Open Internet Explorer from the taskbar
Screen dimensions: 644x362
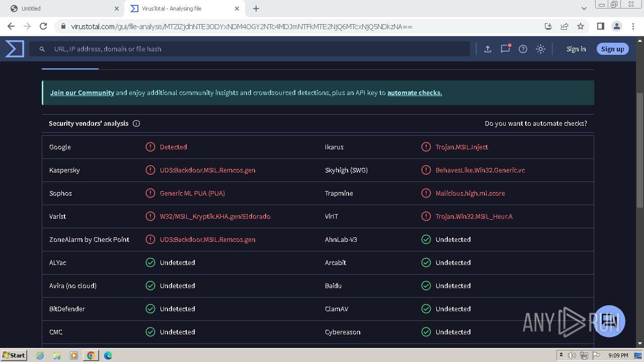click(40, 355)
